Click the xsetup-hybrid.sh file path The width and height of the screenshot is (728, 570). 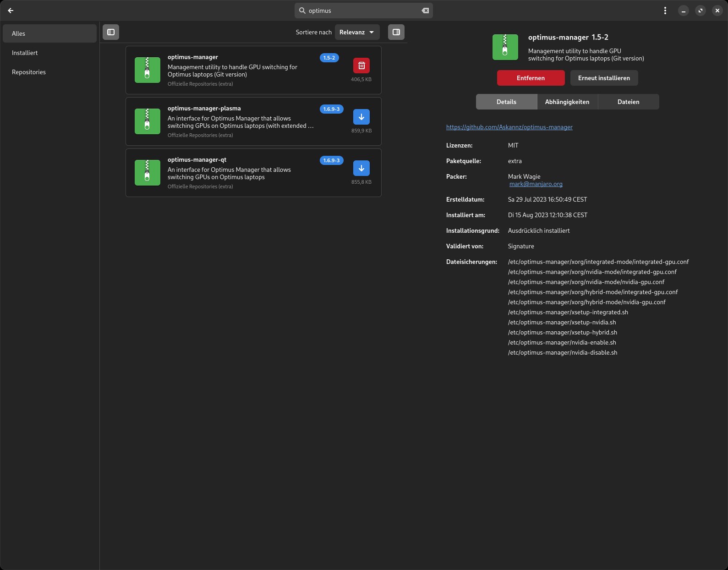563,332
